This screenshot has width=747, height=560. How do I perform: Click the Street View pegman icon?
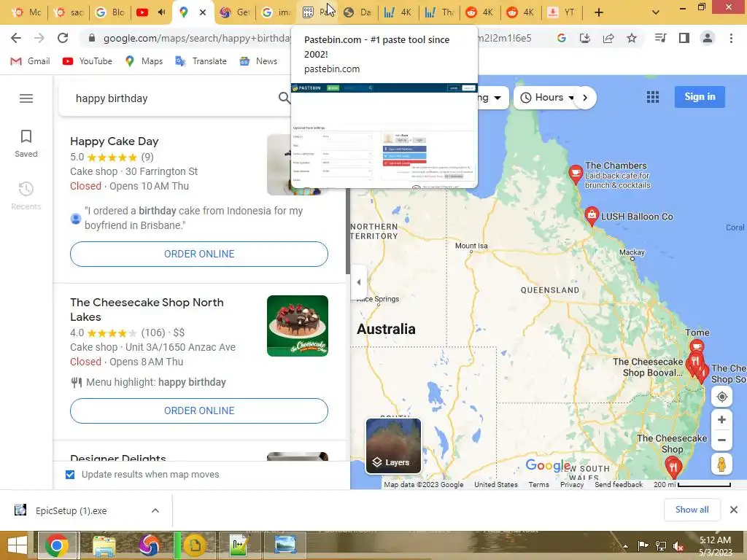[x=721, y=464]
